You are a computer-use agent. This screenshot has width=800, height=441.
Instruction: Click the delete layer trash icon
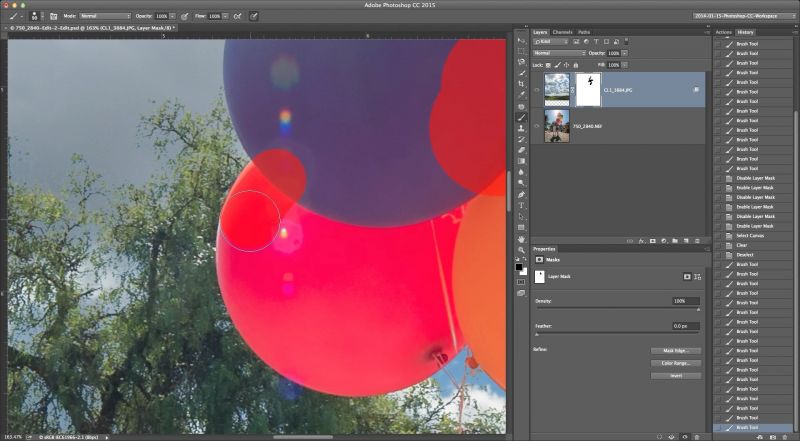697,241
